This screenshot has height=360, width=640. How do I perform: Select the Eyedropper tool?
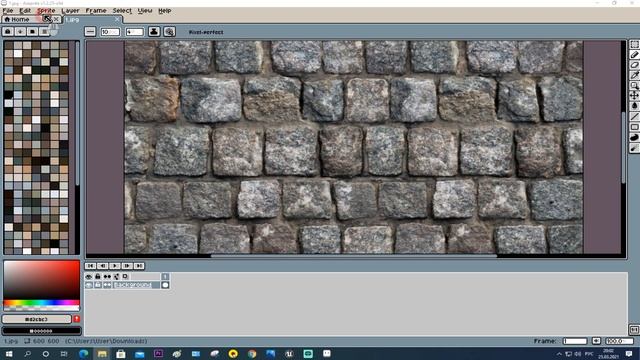point(634,75)
